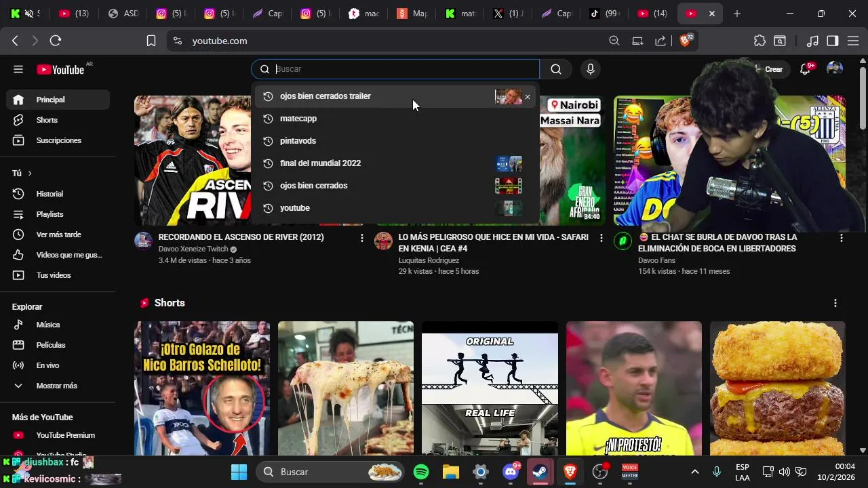Open Davoo Xeneize Twitch channel link
This screenshot has width=868, height=488.
pyautogui.click(x=193, y=249)
